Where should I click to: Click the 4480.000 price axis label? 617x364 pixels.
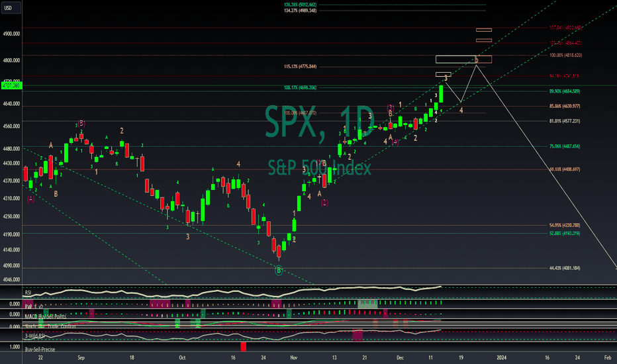pos(11,149)
